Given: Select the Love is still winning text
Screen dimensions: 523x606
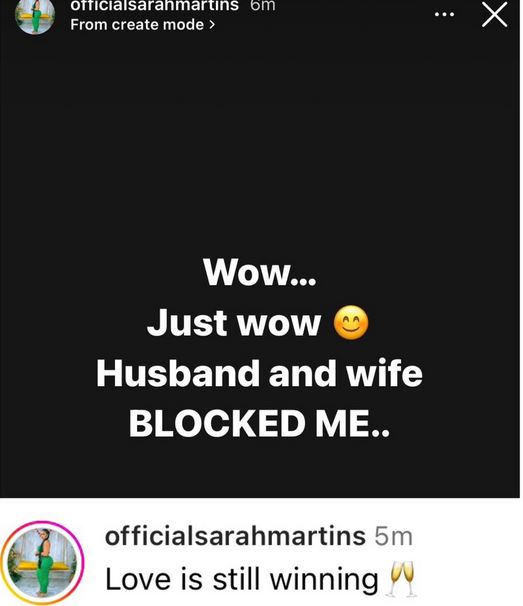Looking at the screenshot, I should pyautogui.click(x=242, y=579).
